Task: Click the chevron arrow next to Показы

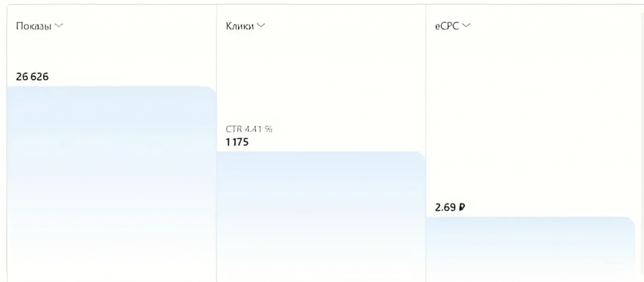Action: 60,26
